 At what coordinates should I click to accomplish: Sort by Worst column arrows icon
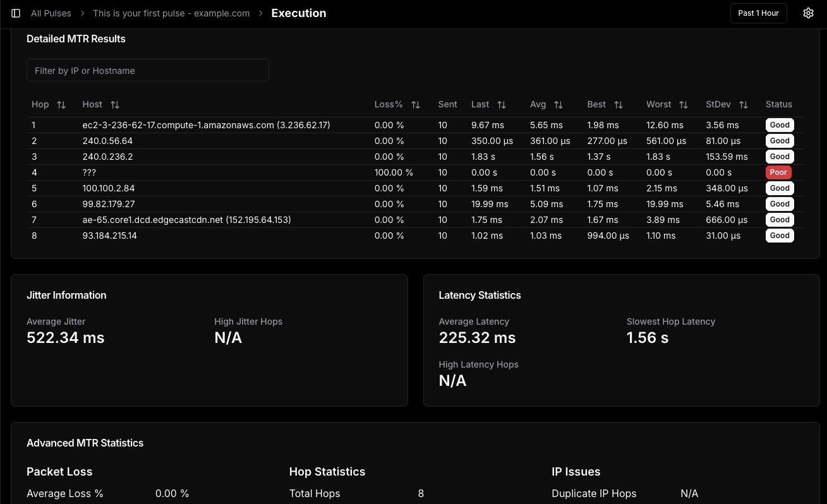684,105
